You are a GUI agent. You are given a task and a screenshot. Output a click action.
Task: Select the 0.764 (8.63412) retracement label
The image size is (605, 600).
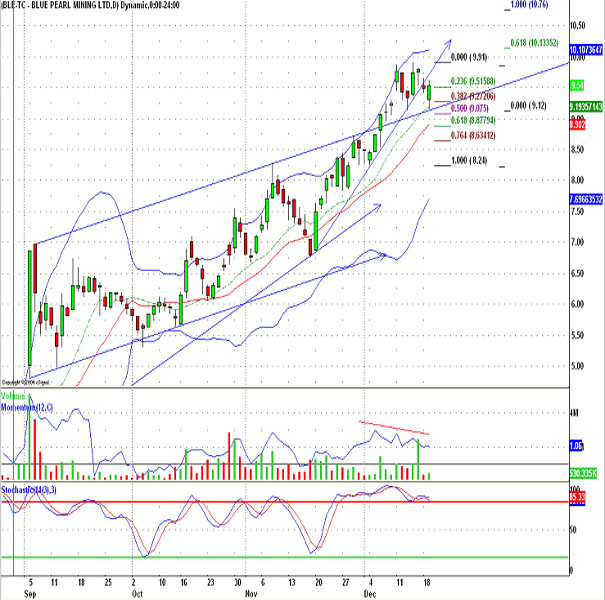pyautogui.click(x=473, y=135)
